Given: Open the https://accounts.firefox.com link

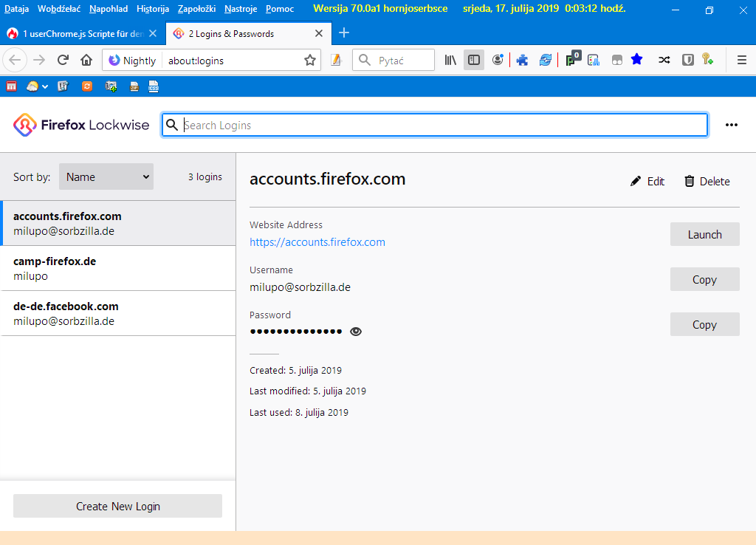Looking at the screenshot, I should tap(317, 242).
